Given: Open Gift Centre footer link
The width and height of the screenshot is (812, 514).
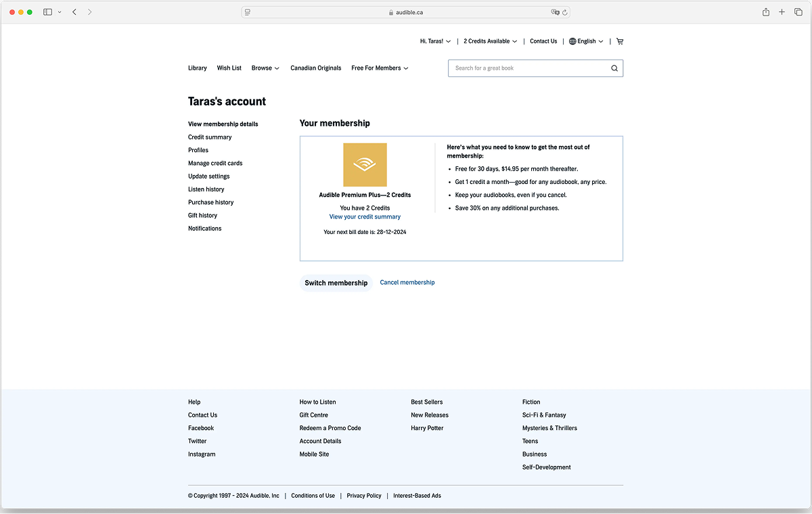Looking at the screenshot, I should click(x=314, y=415).
